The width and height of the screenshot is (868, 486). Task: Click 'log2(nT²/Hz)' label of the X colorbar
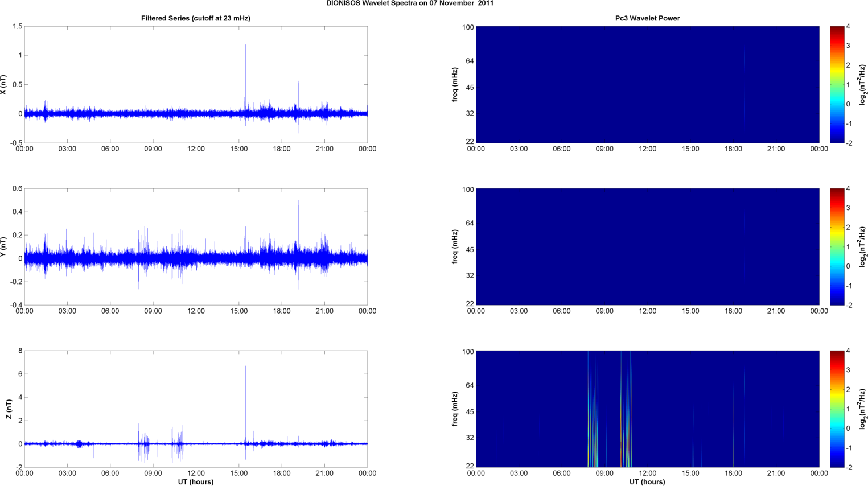[x=863, y=85]
